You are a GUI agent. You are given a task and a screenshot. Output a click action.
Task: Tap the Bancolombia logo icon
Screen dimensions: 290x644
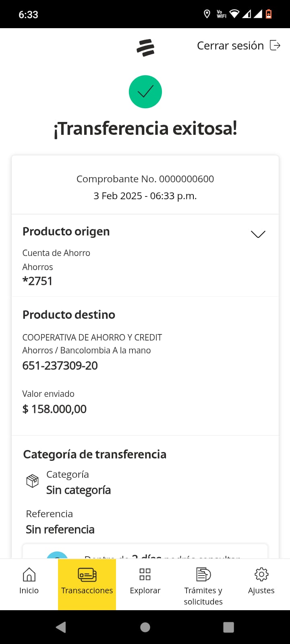[x=145, y=47]
